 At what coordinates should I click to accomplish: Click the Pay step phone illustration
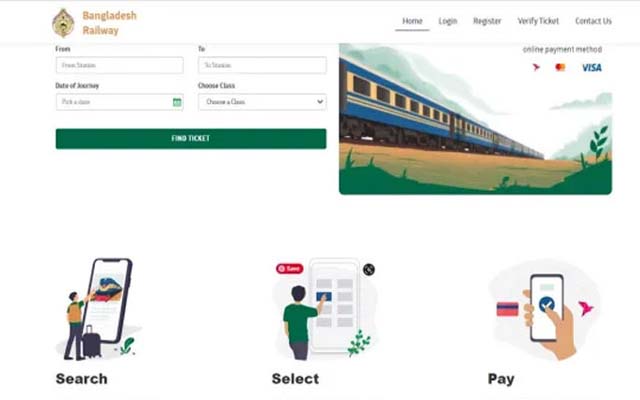pyautogui.click(x=545, y=309)
